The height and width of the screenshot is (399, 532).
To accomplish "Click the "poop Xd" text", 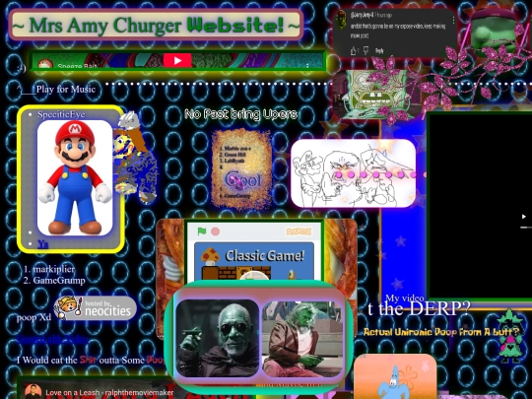I will 33,317.
